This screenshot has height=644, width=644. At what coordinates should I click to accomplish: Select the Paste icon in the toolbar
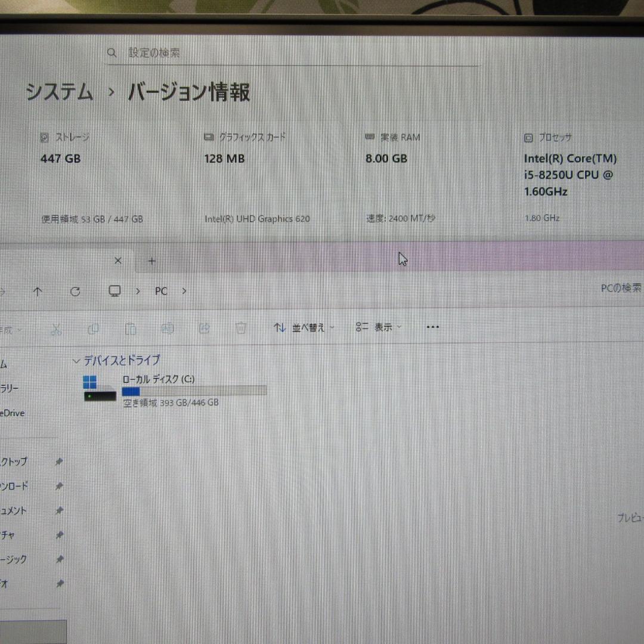point(131,328)
